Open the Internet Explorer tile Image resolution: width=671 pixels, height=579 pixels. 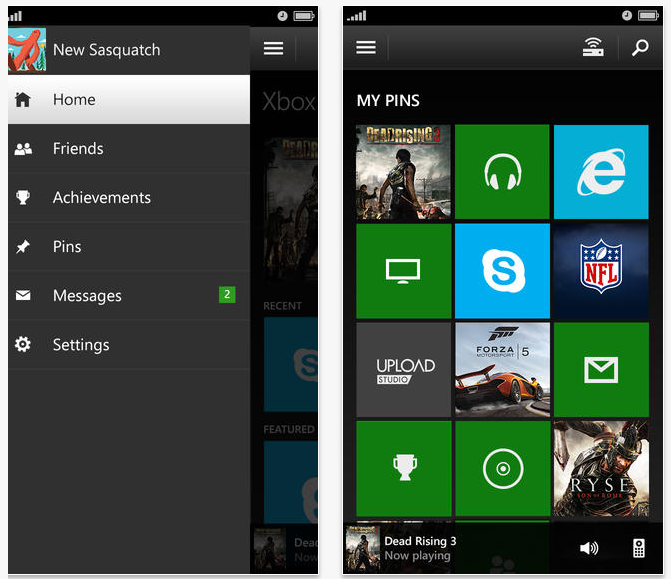[601, 172]
